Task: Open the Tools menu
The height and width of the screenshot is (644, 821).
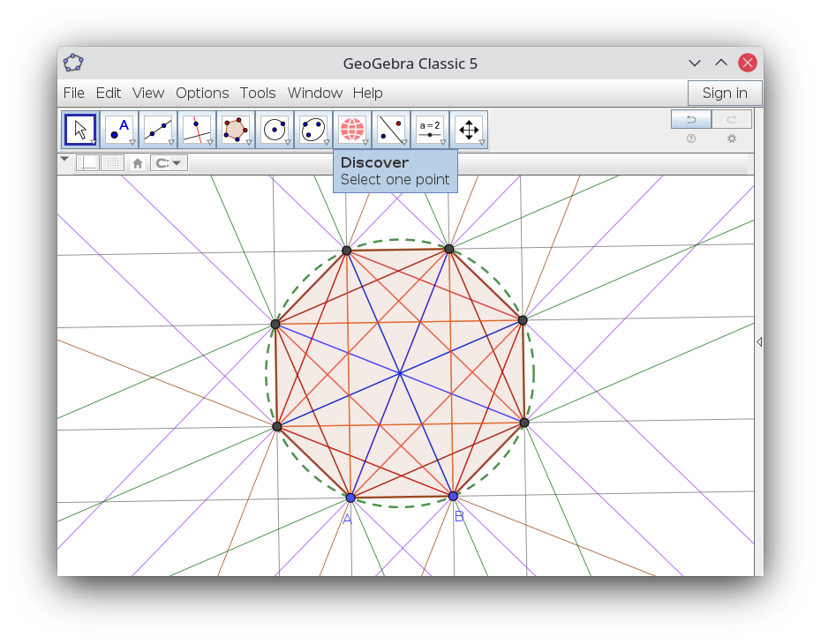Action: [x=258, y=94]
